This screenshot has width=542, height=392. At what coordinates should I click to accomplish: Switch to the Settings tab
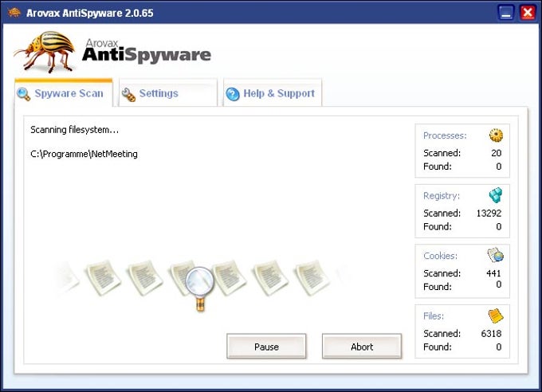pyautogui.click(x=168, y=93)
